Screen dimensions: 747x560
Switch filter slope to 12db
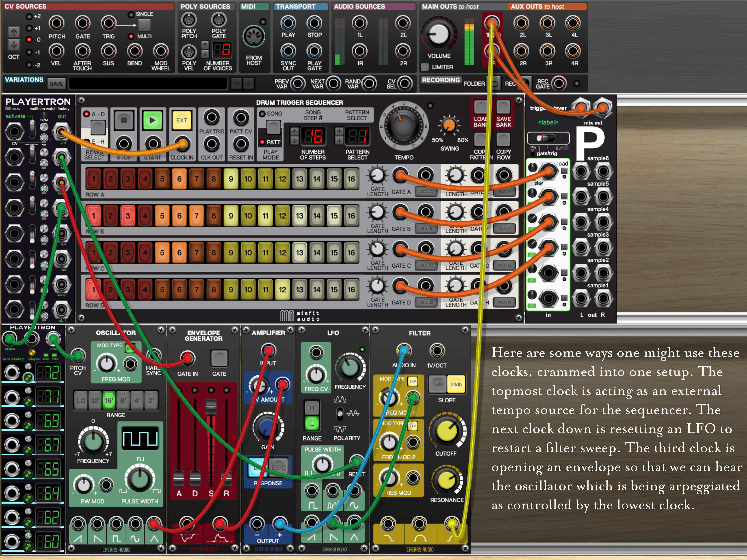[438, 384]
